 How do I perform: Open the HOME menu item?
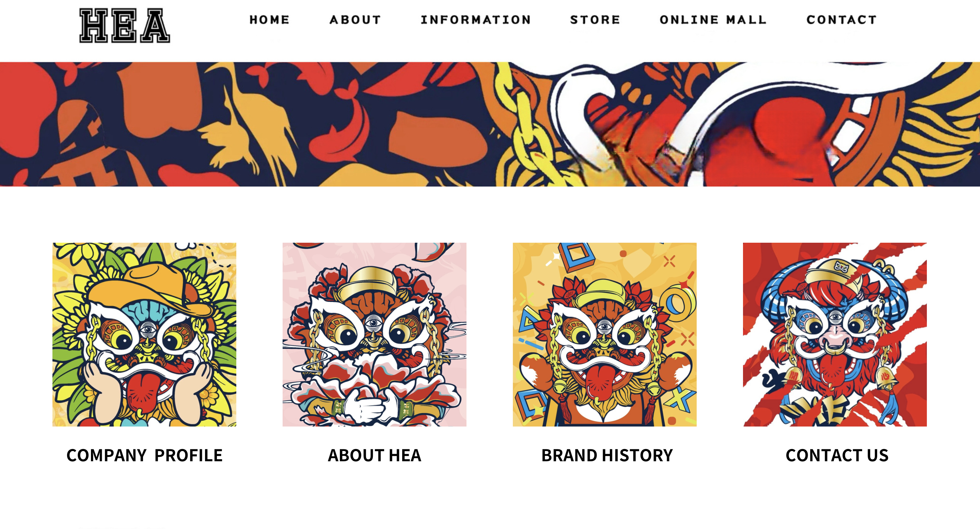[x=269, y=20]
